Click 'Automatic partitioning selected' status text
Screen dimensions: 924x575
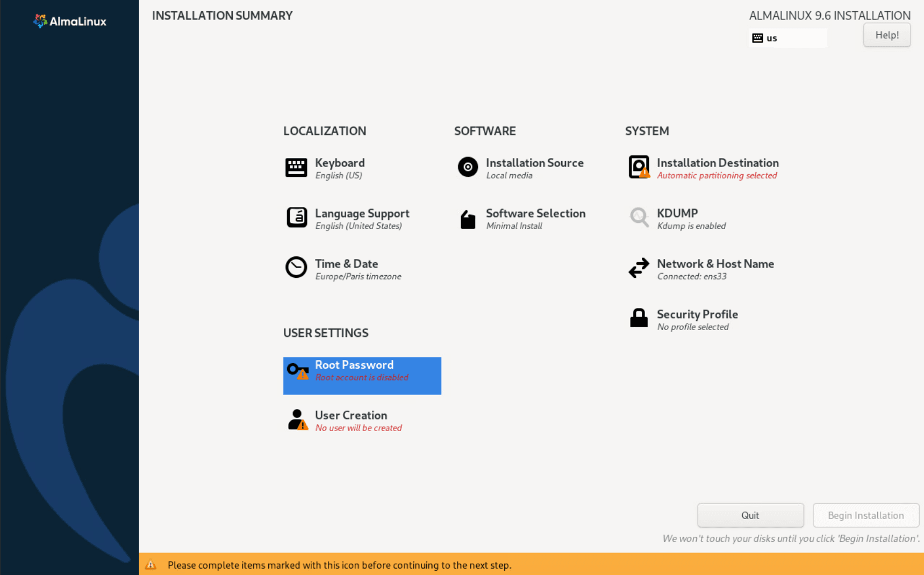[x=717, y=176]
